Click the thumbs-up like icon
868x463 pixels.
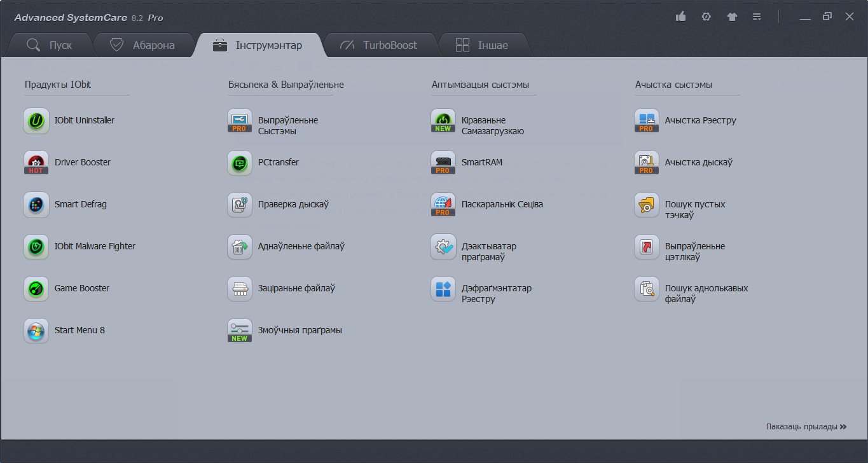[680, 17]
